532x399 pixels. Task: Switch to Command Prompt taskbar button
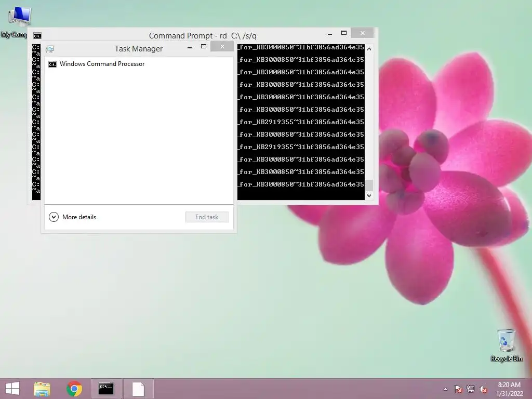[106, 389]
